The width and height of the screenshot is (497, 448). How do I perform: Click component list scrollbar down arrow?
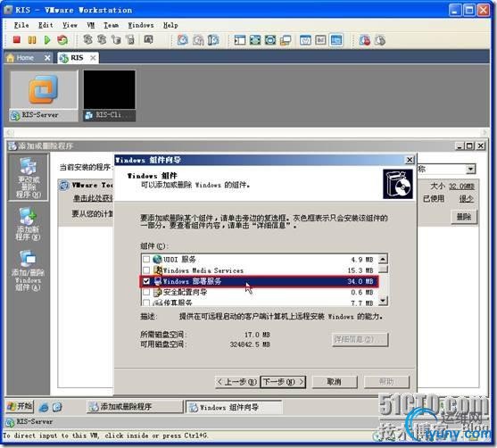pyautogui.click(x=383, y=300)
